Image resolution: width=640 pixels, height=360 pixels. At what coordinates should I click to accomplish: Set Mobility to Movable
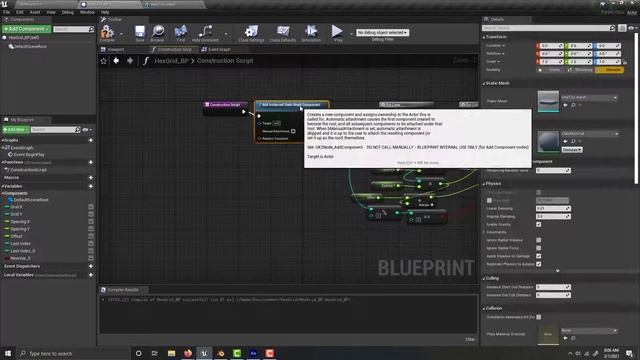pyautogui.click(x=609, y=70)
